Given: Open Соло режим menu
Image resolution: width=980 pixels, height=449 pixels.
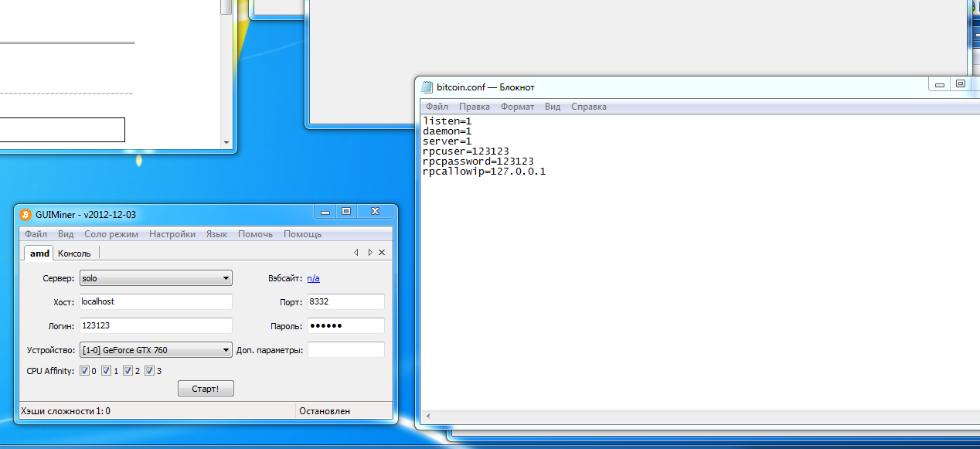Looking at the screenshot, I should (x=111, y=234).
